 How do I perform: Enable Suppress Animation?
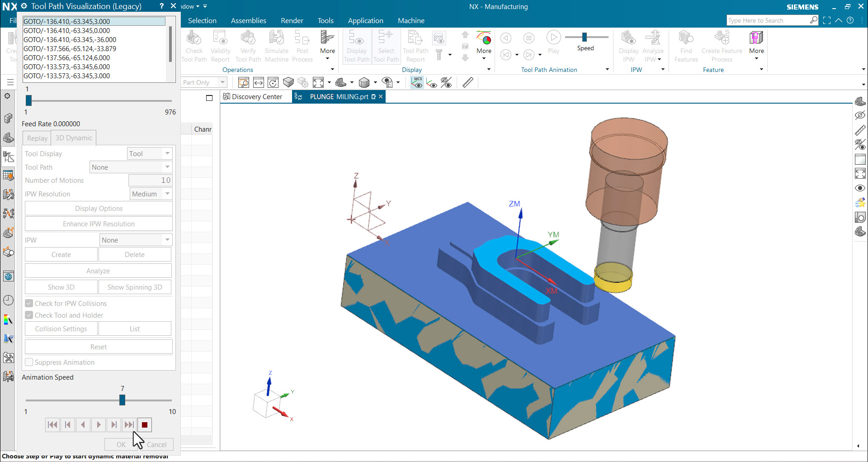[29, 362]
